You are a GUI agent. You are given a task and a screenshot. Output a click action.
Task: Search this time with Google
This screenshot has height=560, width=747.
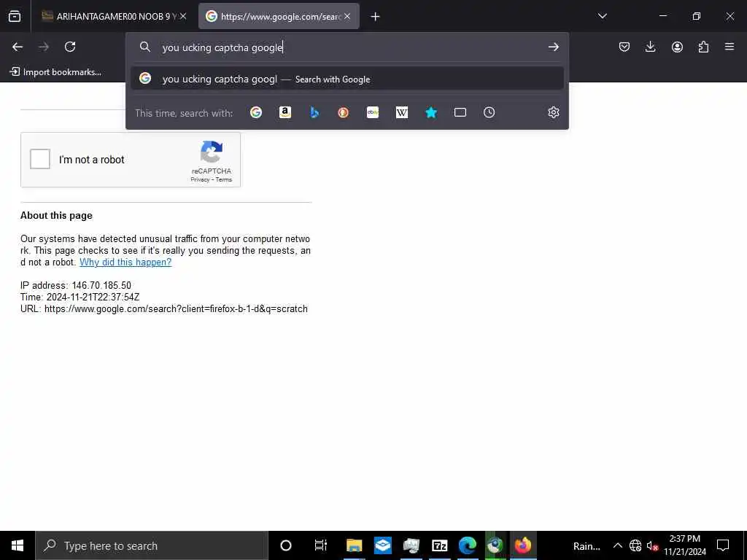pos(256,112)
